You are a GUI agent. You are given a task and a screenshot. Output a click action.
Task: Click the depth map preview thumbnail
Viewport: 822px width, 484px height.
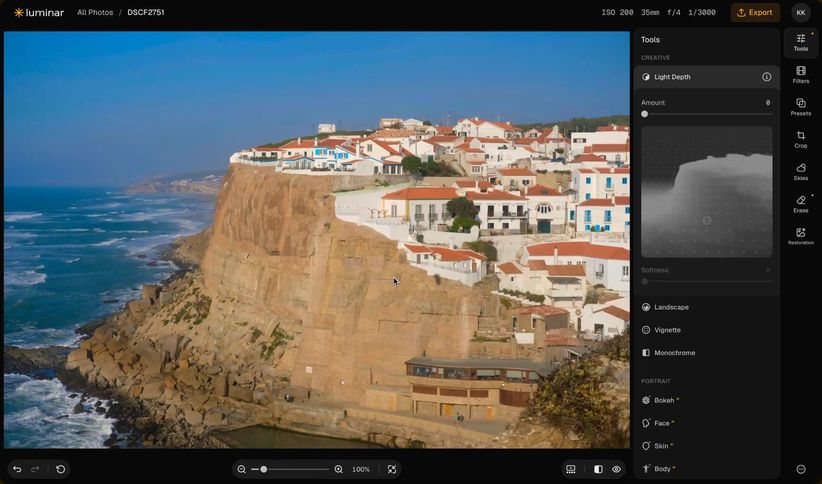707,192
